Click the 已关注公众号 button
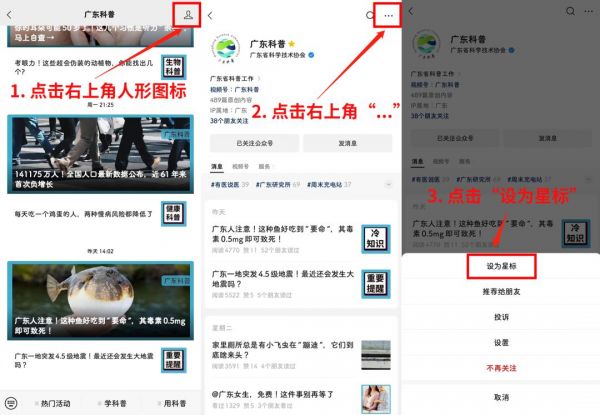Screen dimensions: 600x415 coord(254,143)
